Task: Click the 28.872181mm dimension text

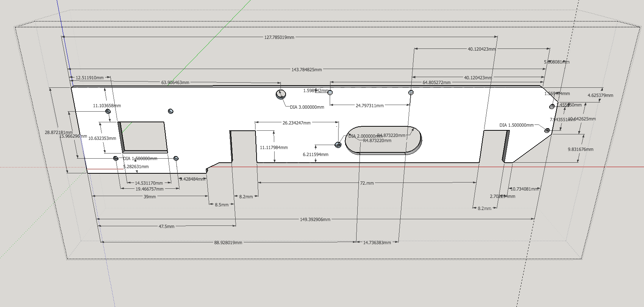Action: click(x=59, y=133)
